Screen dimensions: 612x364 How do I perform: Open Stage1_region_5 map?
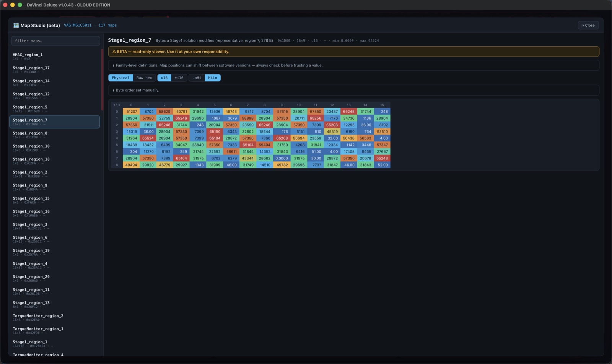click(54, 109)
